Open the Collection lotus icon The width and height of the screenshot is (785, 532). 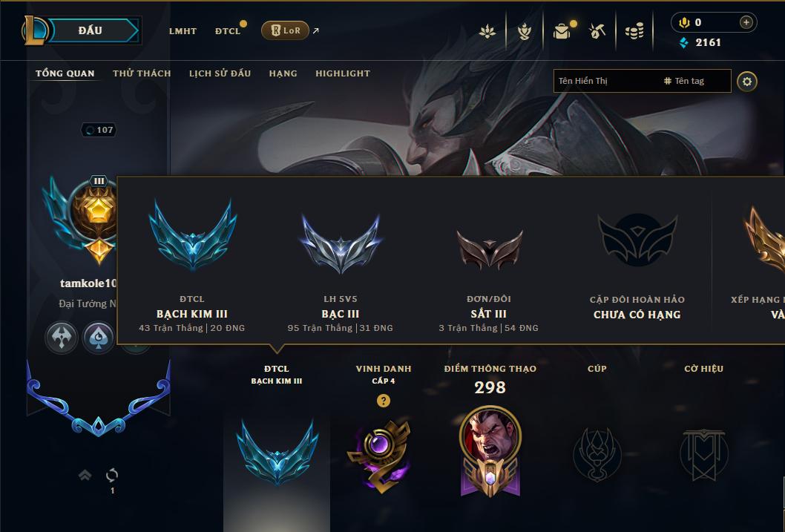(487, 31)
